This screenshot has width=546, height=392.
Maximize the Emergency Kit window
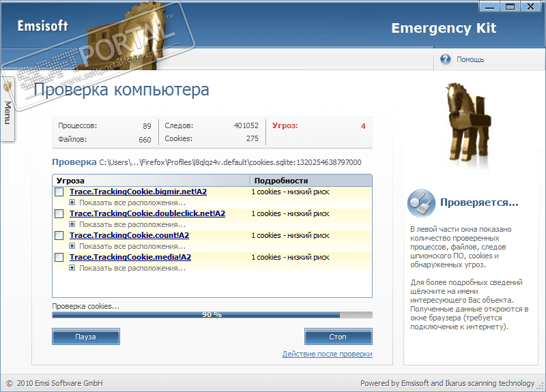510,6
